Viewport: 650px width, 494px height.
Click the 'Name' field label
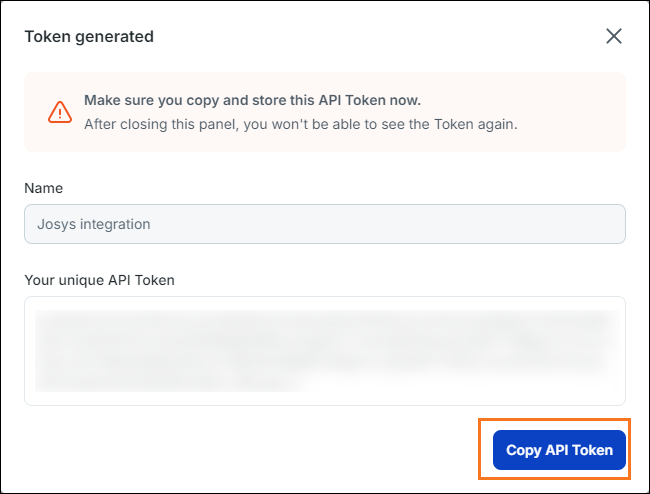(x=44, y=188)
